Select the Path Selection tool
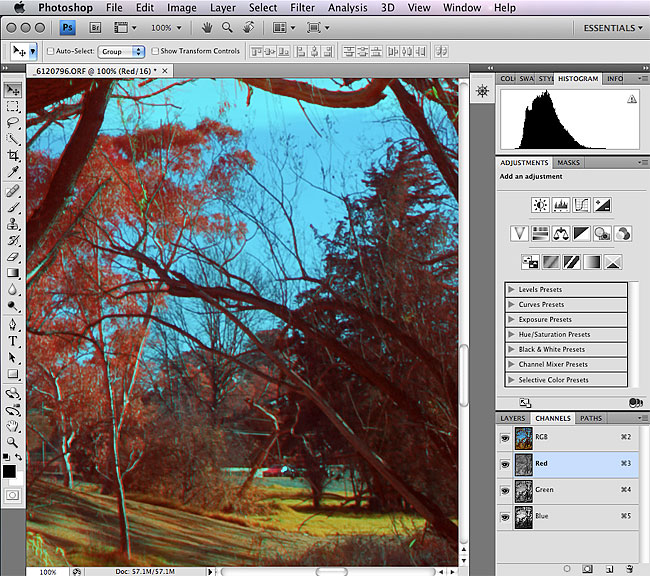This screenshot has width=650, height=576. click(13, 357)
